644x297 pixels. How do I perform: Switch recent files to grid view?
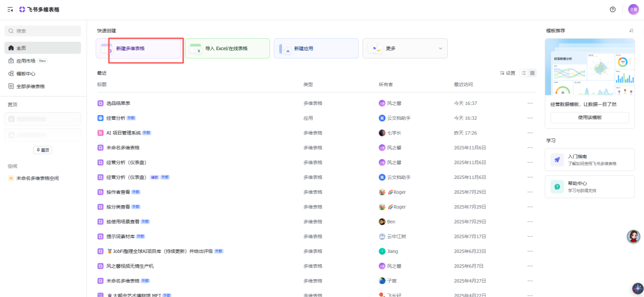(x=532, y=73)
